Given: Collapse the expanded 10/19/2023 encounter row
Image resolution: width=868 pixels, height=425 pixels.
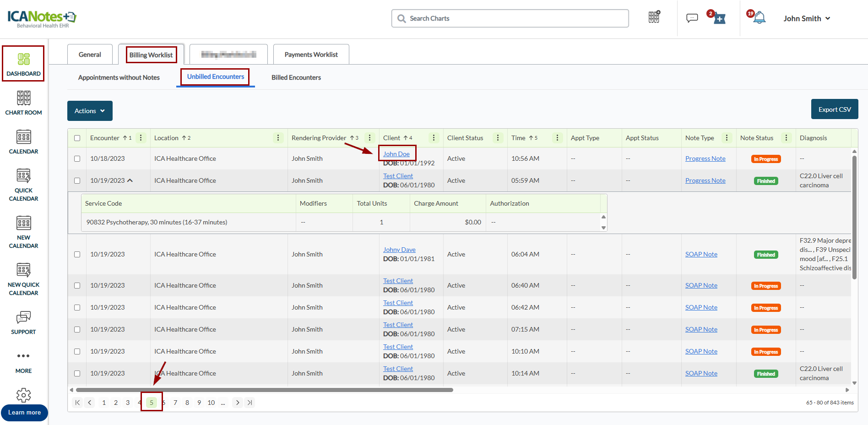Looking at the screenshot, I should (x=130, y=180).
